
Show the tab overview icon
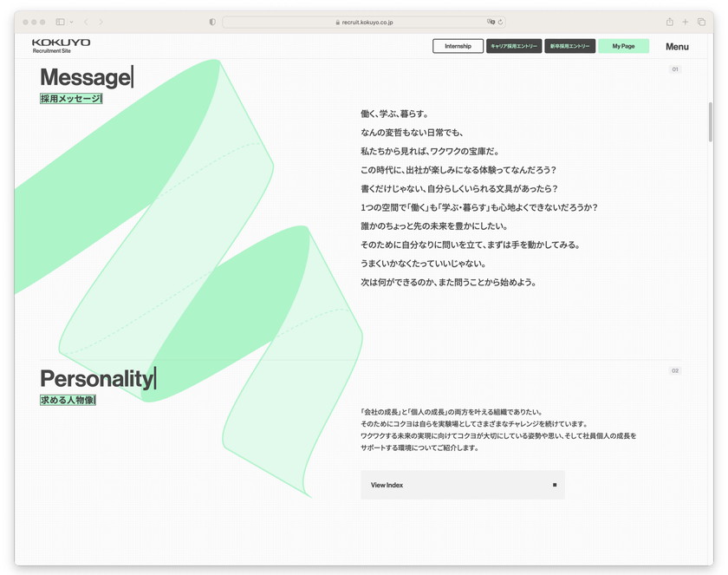coord(701,22)
